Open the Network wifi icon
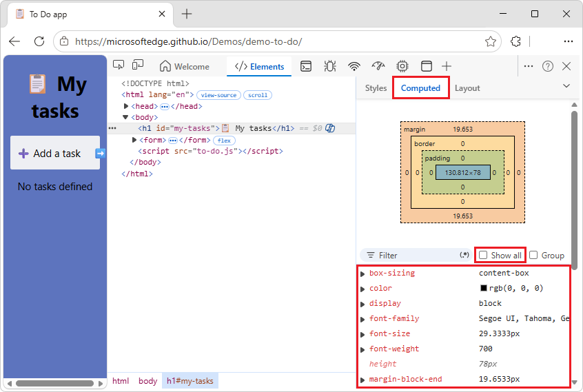This screenshot has height=392, width=583. 354,67
